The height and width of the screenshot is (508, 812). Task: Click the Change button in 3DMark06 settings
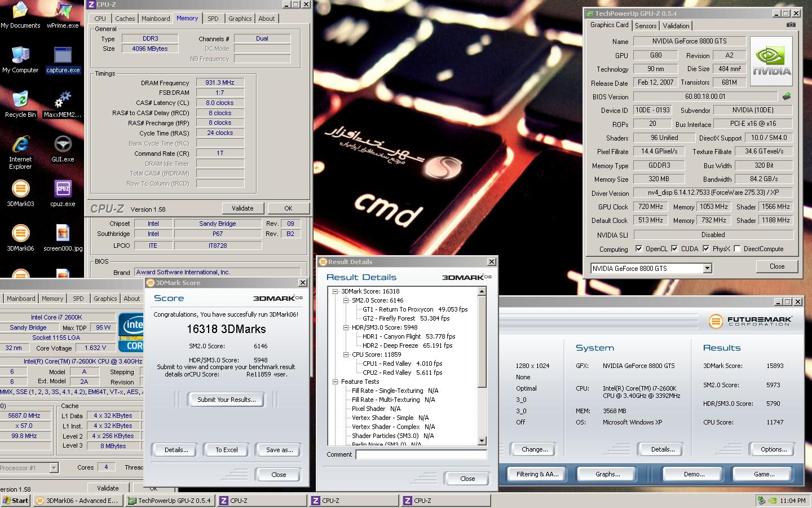click(535, 449)
